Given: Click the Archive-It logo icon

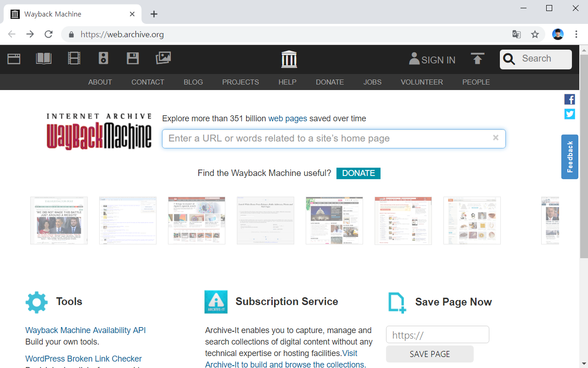Looking at the screenshot, I should (x=216, y=302).
